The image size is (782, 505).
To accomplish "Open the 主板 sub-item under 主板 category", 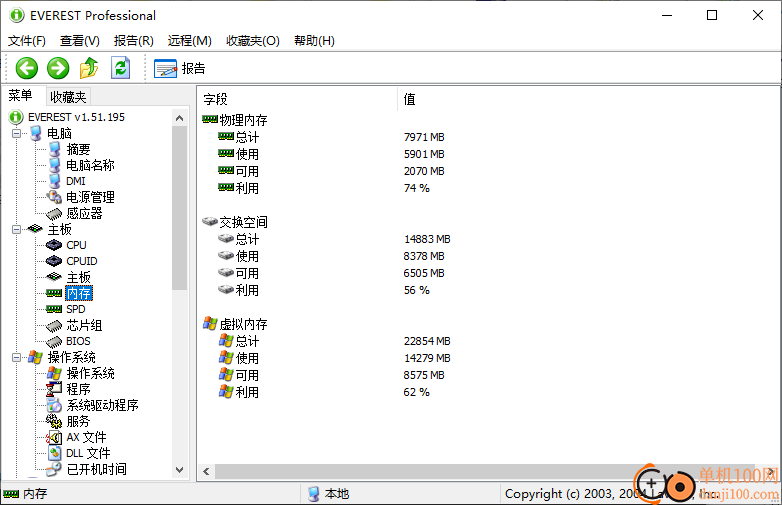I will 78,277.
